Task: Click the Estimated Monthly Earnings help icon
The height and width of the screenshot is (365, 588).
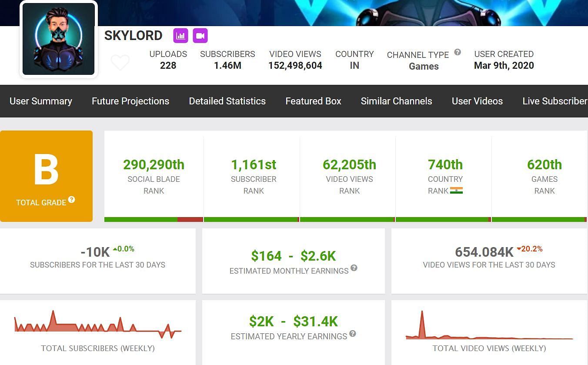Action: click(x=354, y=268)
